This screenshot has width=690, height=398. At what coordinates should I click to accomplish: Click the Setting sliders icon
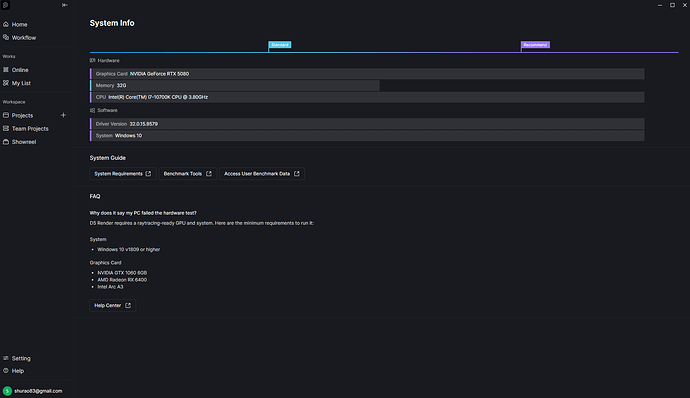6,358
